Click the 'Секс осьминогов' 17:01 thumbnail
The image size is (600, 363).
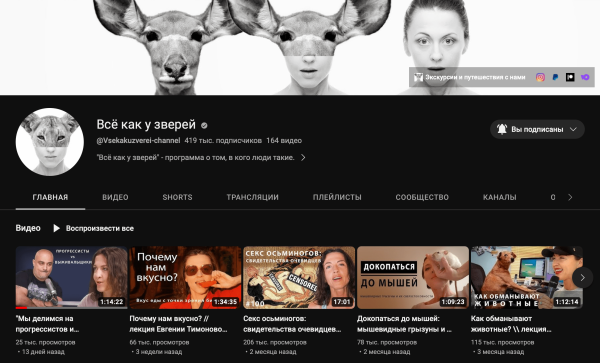coord(299,277)
